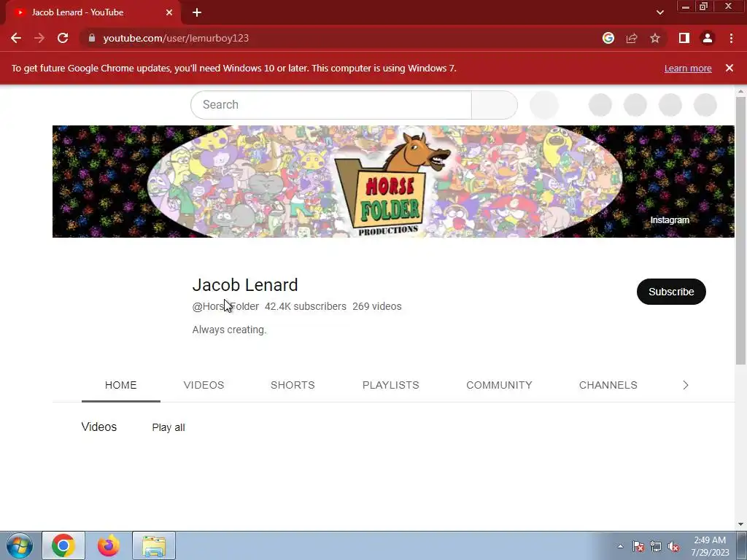The image size is (747, 560).
Task: Share this page via share icon
Action: pos(632,38)
